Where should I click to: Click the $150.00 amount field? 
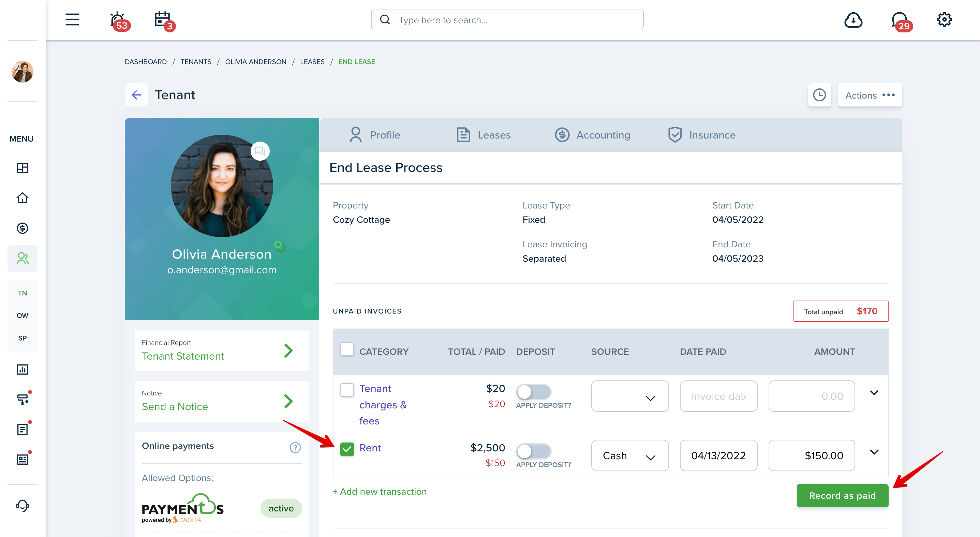pos(812,455)
